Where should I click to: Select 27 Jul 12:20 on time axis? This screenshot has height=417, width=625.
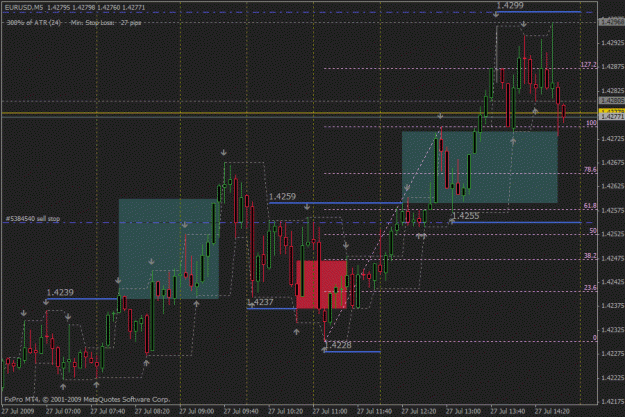[419, 411]
